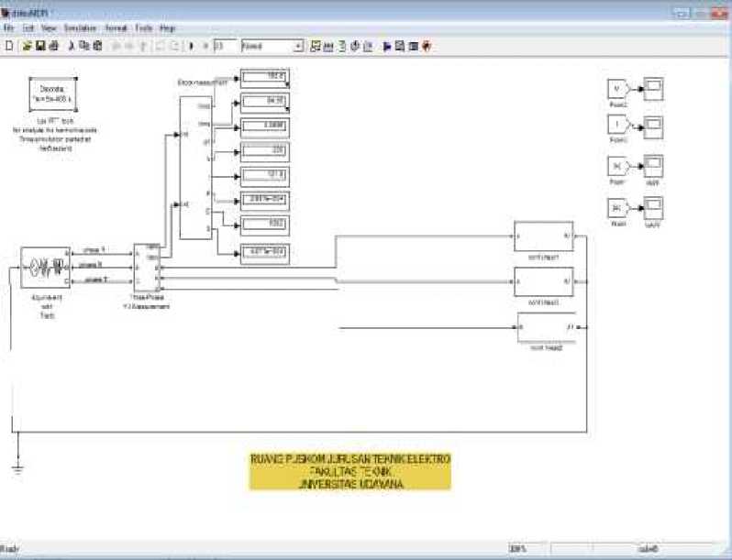The image size is (732, 560).
Task: Start simulation with the play arrow icon
Action: pos(191,46)
